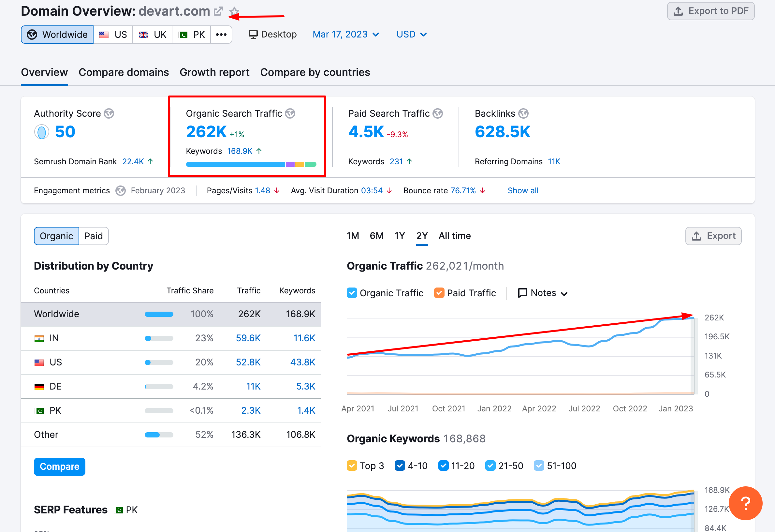The height and width of the screenshot is (532, 775).
Task: Toggle the Top 3 keywords checkbox
Action: point(352,466)
